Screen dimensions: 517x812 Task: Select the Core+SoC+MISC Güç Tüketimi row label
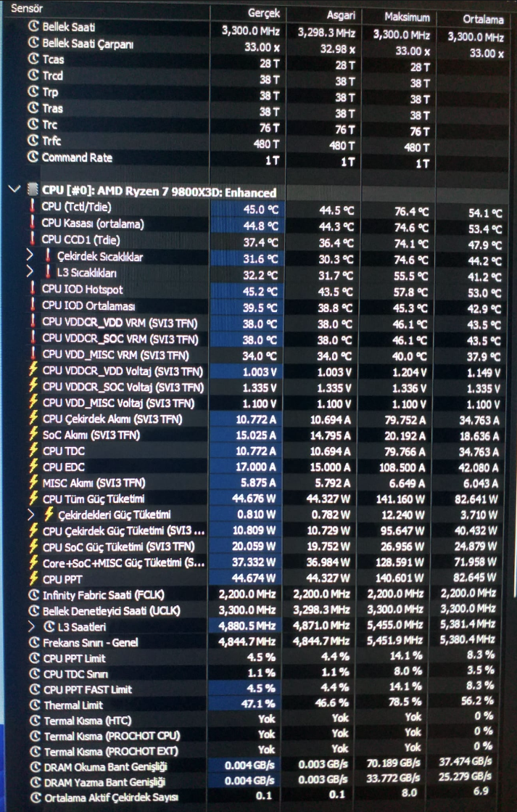pyautogui.click(x=124, y=563)
